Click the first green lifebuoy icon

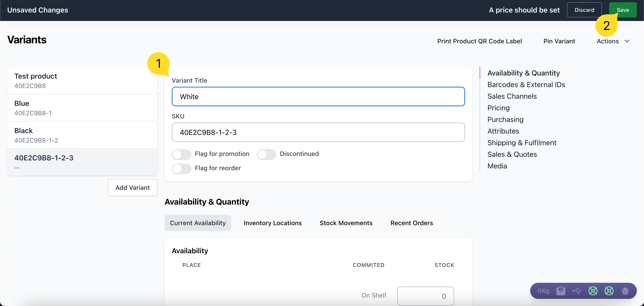pyautogui.click(x=593, y=291)
